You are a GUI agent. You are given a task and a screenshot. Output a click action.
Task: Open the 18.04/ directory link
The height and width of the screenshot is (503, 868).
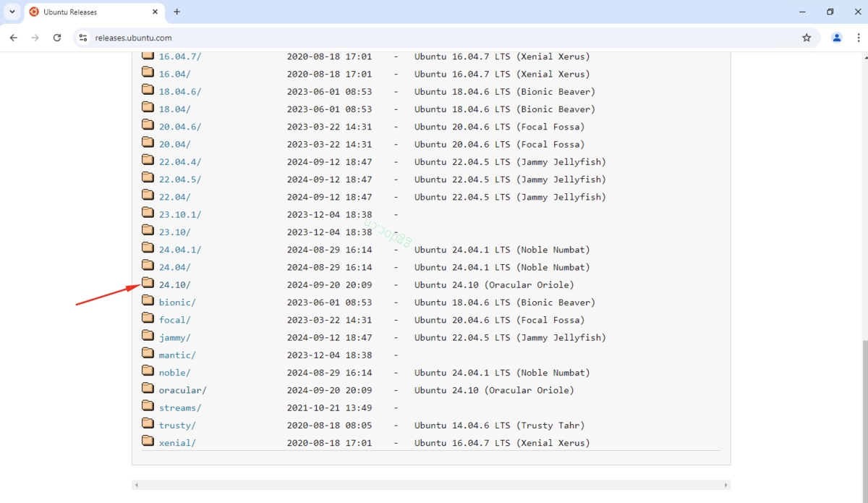[175, 109]
